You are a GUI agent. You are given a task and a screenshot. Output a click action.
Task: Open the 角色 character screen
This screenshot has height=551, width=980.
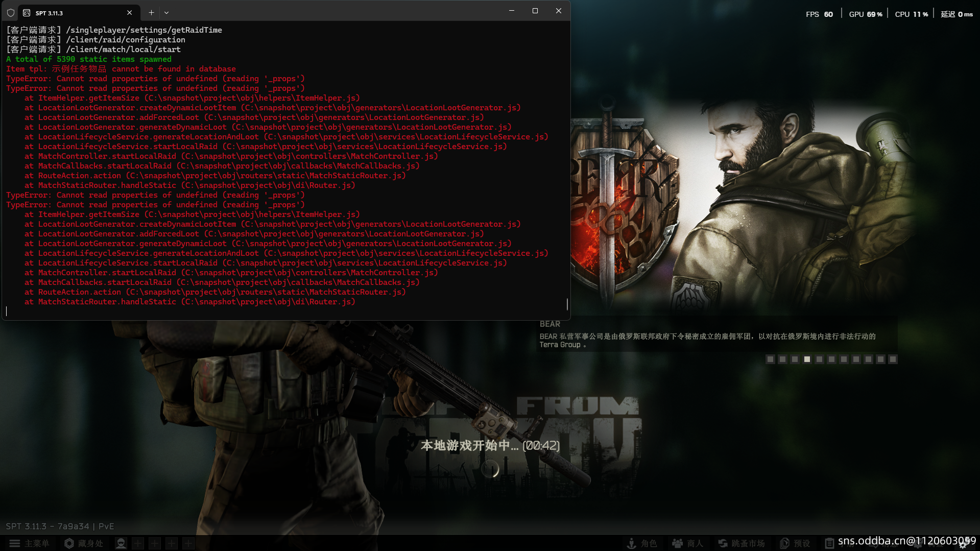pos(642,543)
